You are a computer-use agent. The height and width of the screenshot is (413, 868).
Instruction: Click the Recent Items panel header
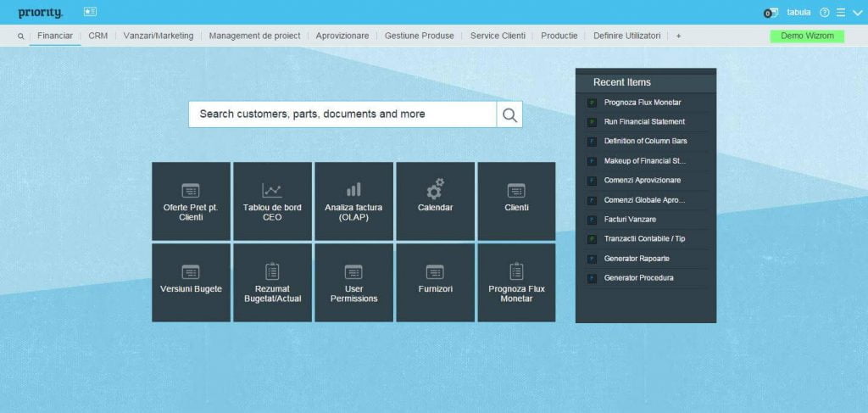pos(645,82)
